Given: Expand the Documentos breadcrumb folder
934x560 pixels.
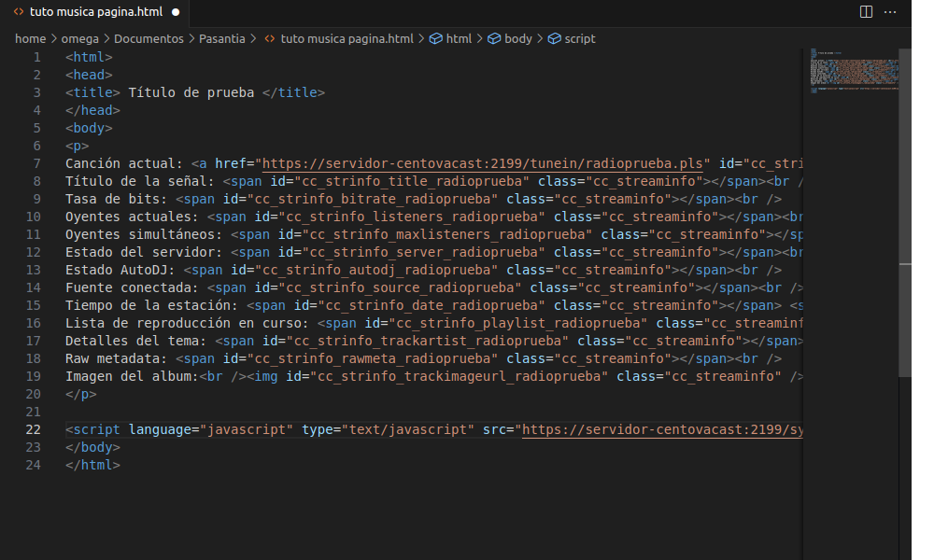Looking at the screenshot, I should point(150,39).
